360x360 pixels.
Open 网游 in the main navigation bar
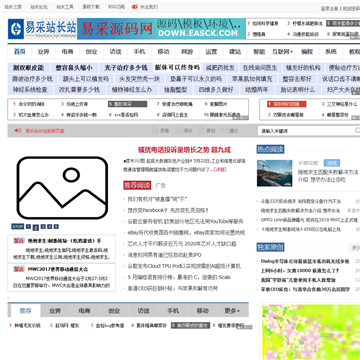tap(187, 52)
